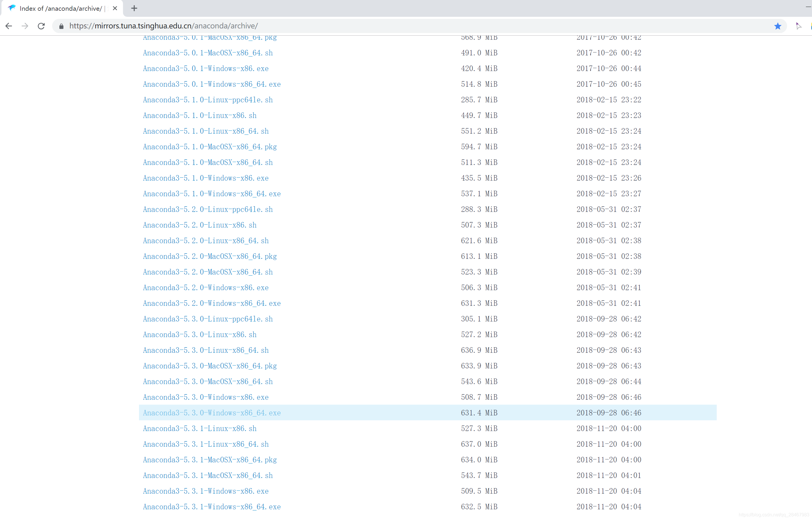Download Anaconda3-5.3.1-Windows-x86.exe
Viewport: 812px width, 520px height.
[x=206, y=491]
